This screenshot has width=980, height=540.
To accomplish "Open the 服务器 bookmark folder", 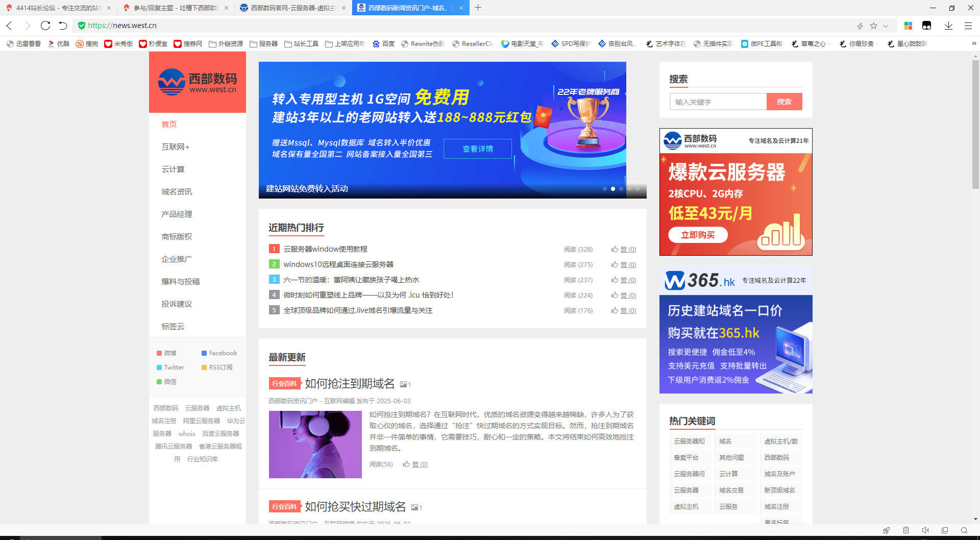I will click(263, 44).
